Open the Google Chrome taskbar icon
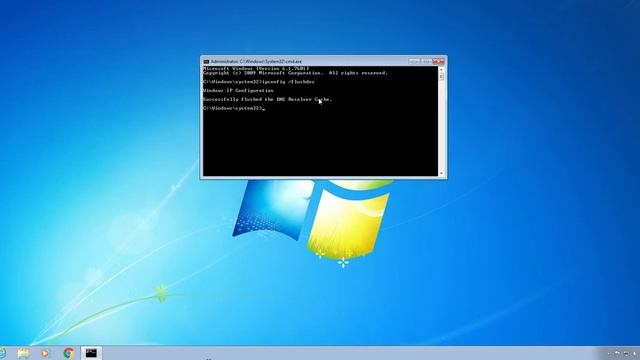The width and height of the screenshot is (640, 360). click(69, 353)
